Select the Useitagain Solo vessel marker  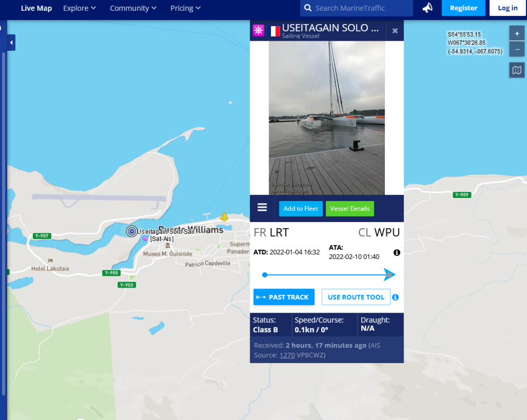point(132,231)
